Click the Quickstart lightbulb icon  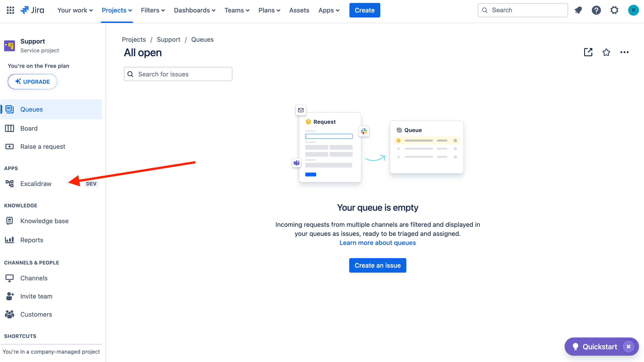tap(576, 347)
